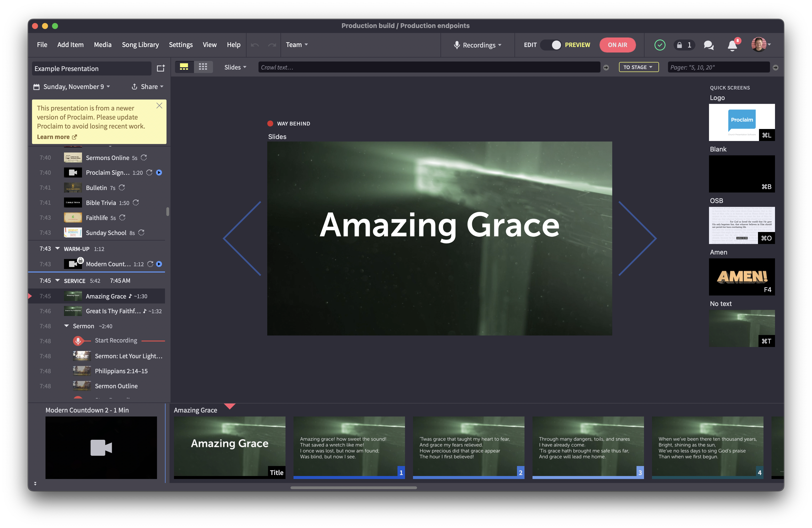Open the Song Library menu
This screenshot has width=812, height=528.
pos(140,45)
